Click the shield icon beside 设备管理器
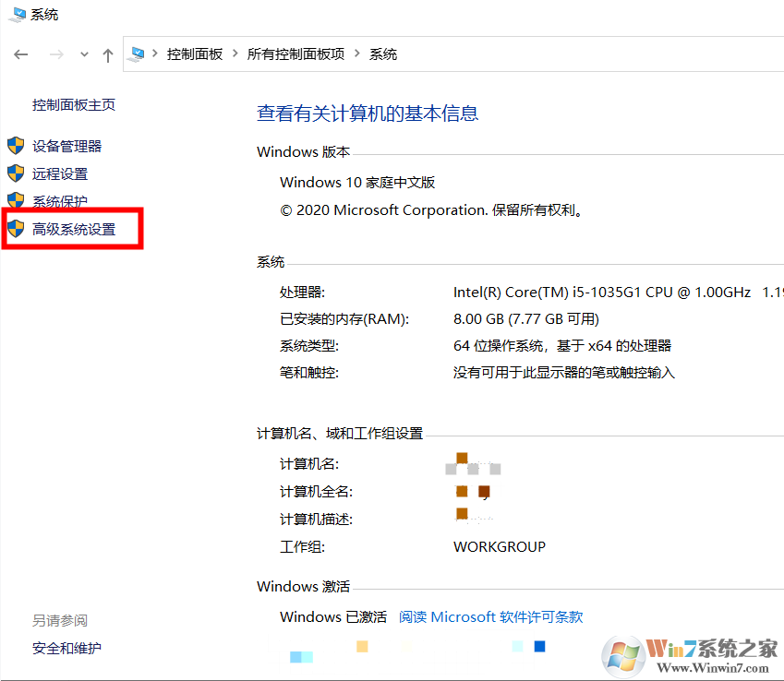Viewport: 784px width, 681px height. click(x=17, y=146)
